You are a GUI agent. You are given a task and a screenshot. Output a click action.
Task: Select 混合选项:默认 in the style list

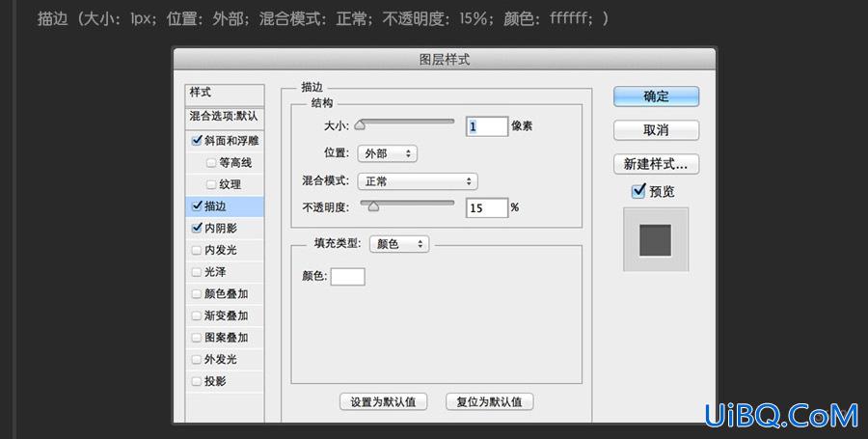click(225, 117)
